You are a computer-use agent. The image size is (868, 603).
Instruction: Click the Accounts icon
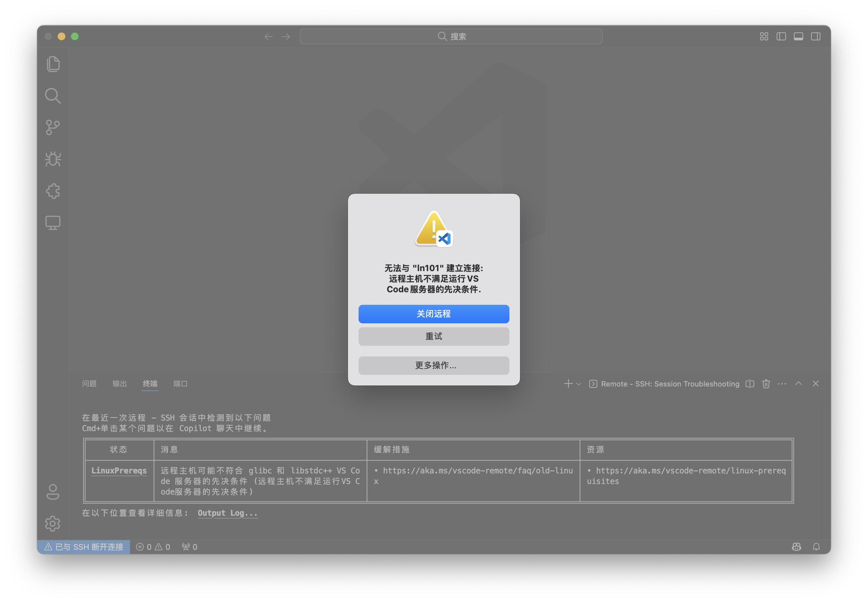(x=53, y=492)
